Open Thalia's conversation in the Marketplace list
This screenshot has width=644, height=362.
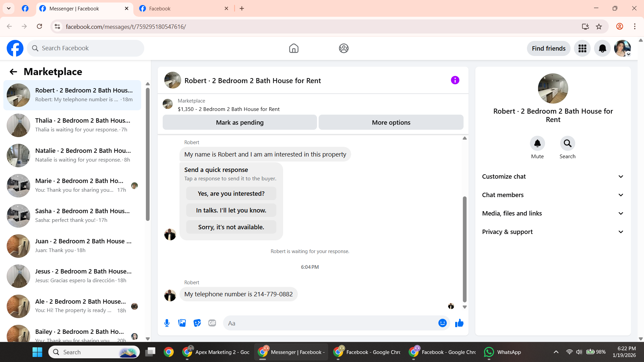[72, 125]
